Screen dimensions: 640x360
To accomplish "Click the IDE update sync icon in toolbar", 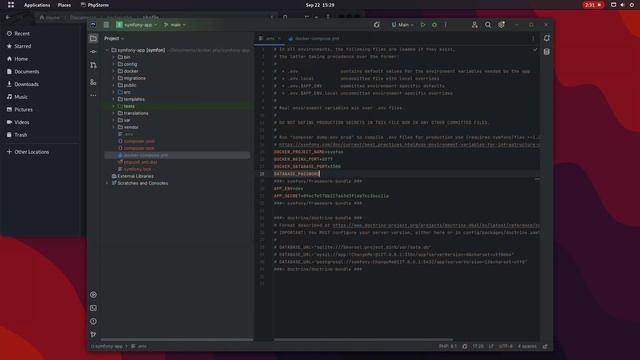I will (376, 25).
